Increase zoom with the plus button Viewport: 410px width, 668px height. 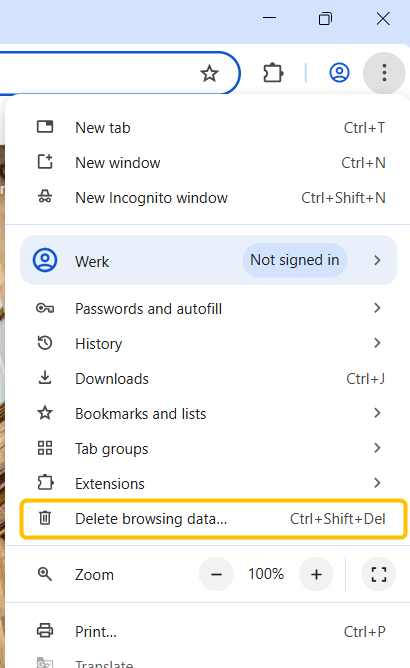tap(316, 574)
